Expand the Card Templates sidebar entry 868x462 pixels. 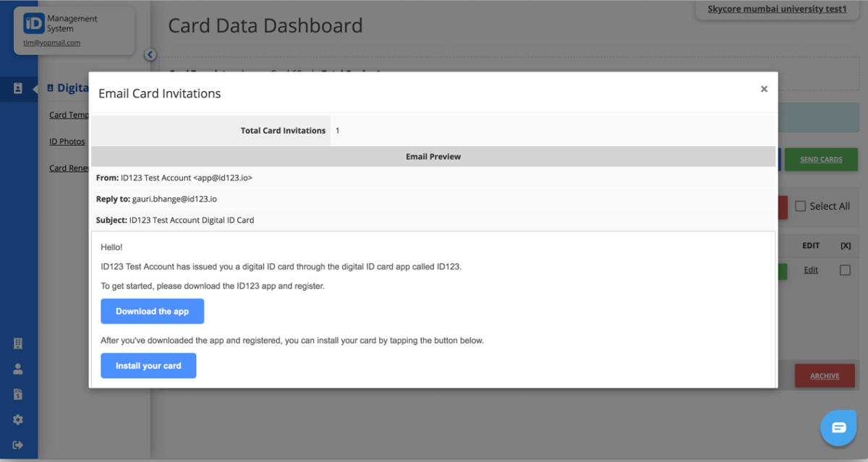click(69, 114)
